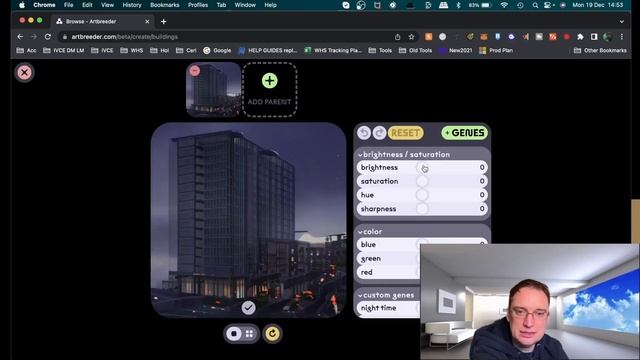The image size is (640, 360).
Task: Open the Hol bookmarks folder
Action: pos(159,51)
